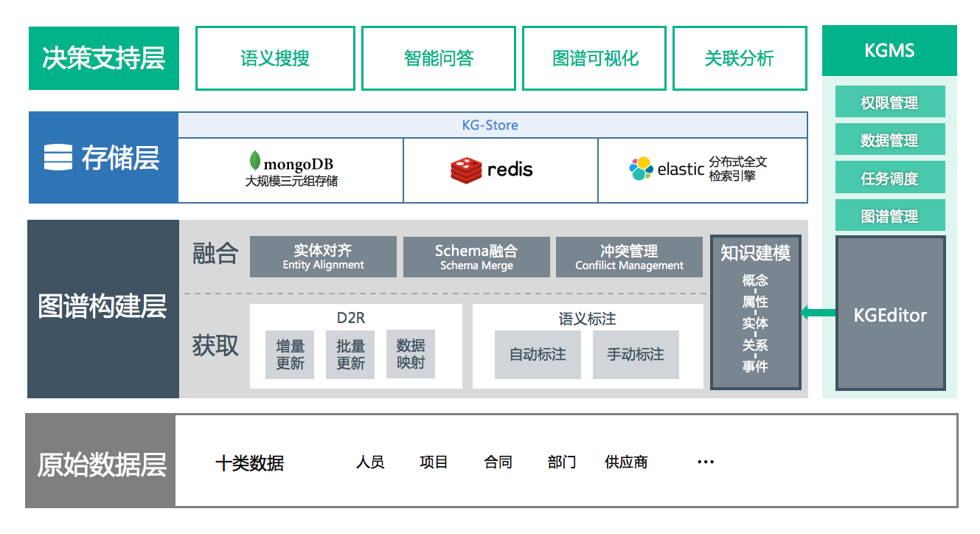
Task: Click the 获取 label
Action: (215, 344)
